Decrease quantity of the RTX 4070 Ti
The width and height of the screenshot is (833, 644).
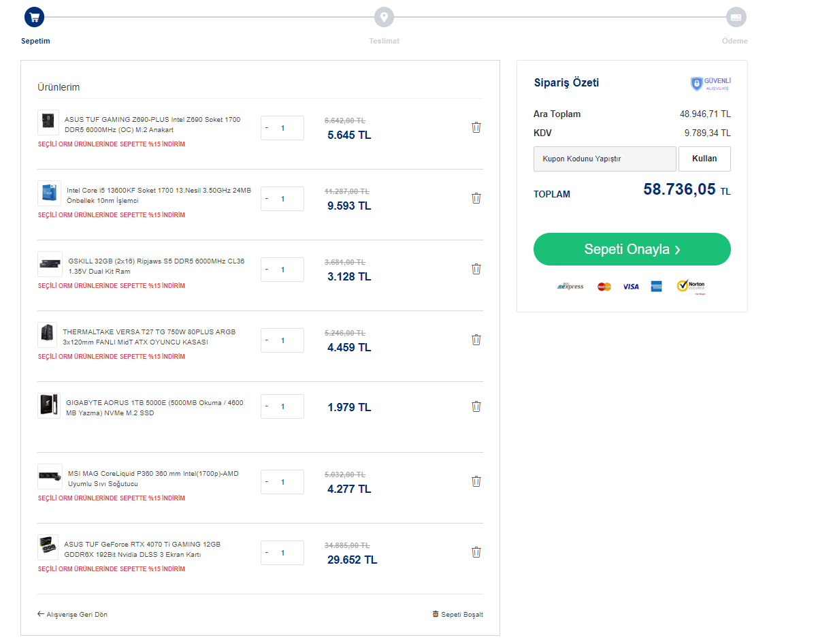(x=267, y=552)
